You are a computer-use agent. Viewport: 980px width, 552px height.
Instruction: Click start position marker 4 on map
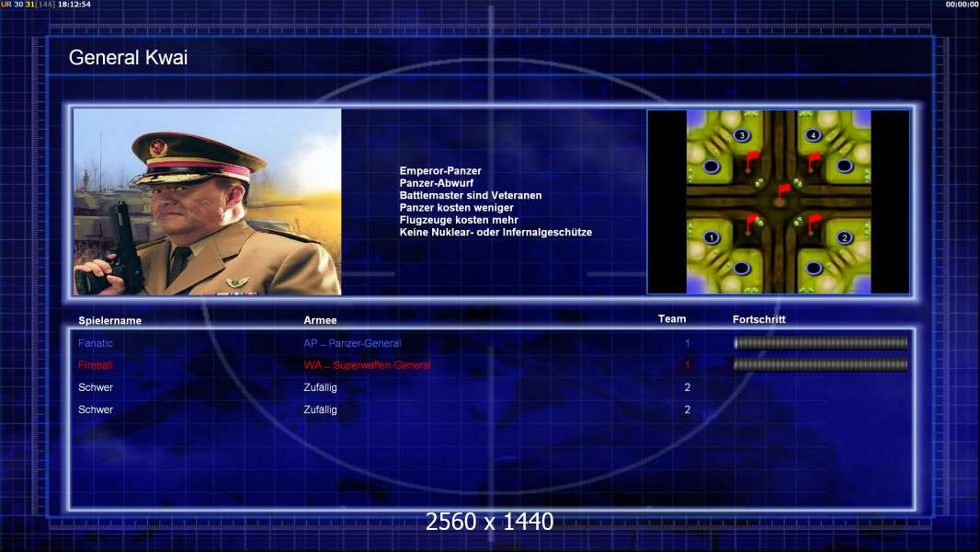813,134
